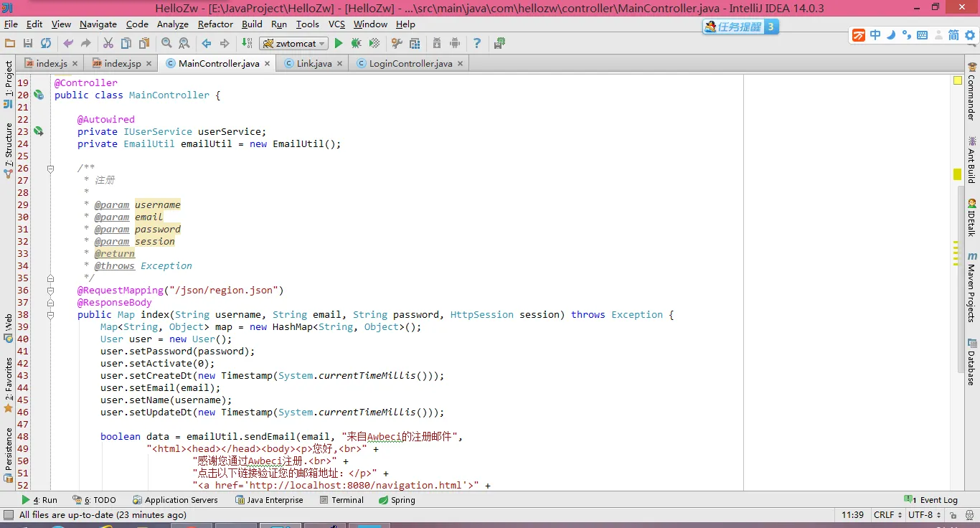Open the Refactor menu
The width and height of the screenshot is (980, 528).
tap(215, 24)
